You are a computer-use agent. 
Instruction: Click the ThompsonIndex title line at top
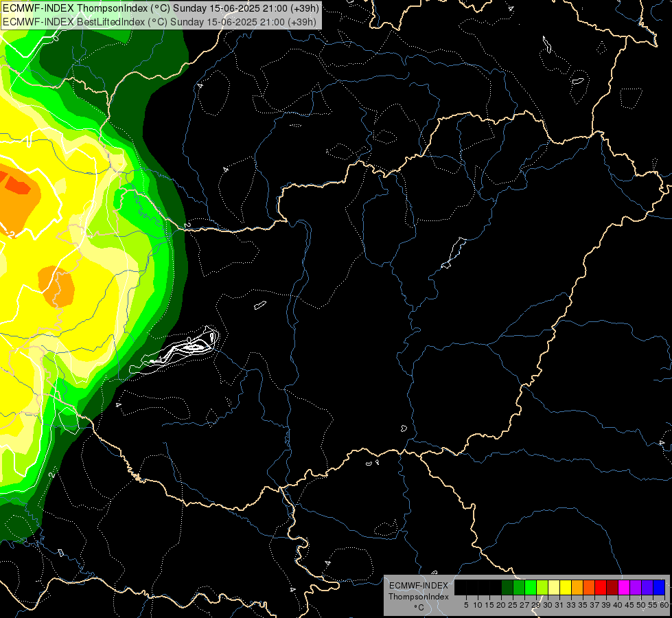[161, 8]
